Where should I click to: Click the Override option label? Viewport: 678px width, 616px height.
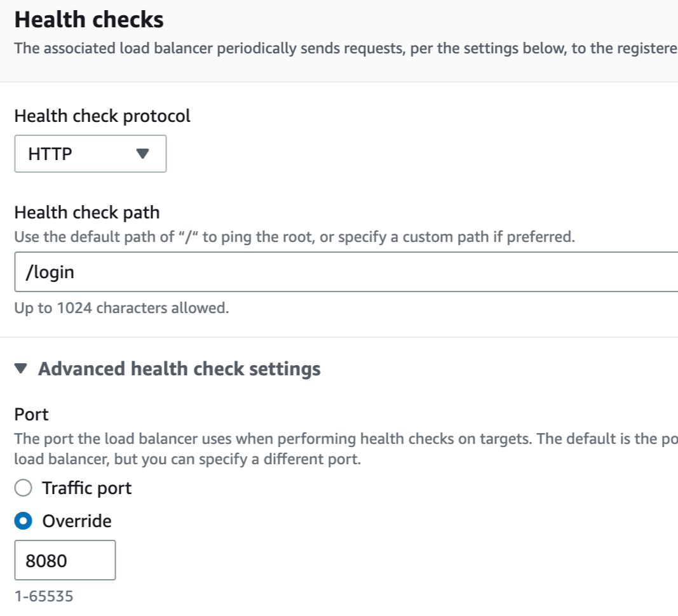click(x=76, y=521)
